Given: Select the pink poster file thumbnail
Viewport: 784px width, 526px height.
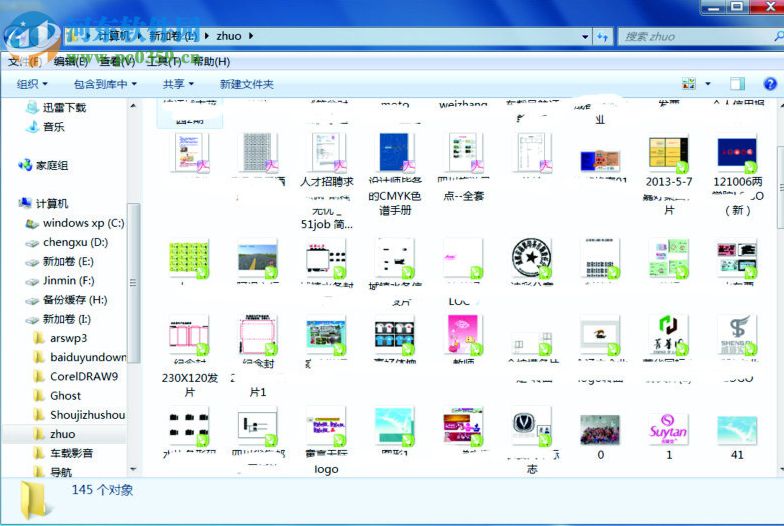Looking at the screenshot, I should coord(464,335).
